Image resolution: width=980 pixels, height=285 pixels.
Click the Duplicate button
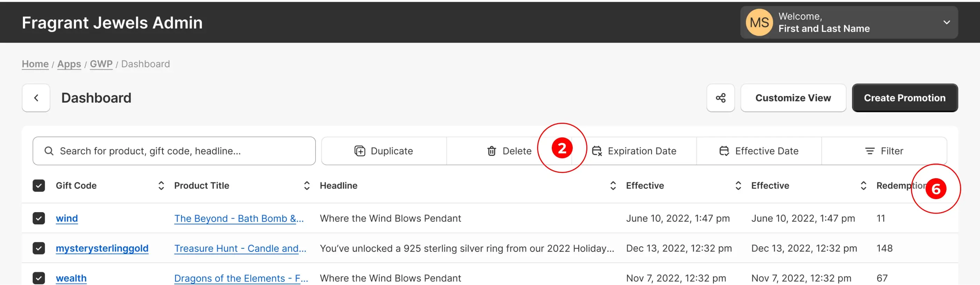pyautogui.click(x=384, y=151)
